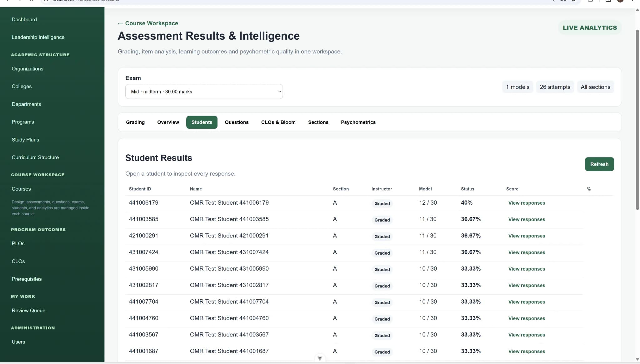View responses for student 441004760
640x364 pixels.
point(527,319)
